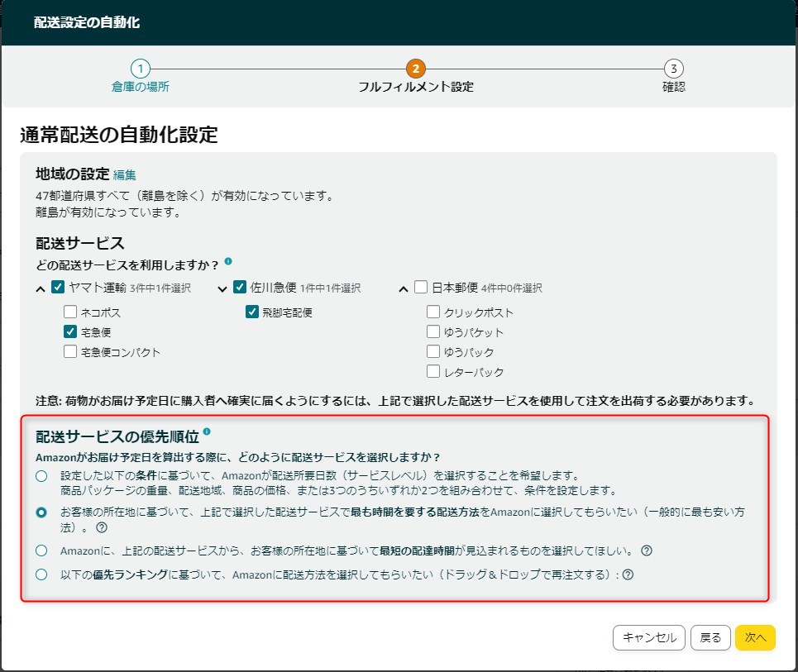Click the 通常配送の自動化設定 heading
The width and height of the screenshot is (798, 672).
119,135
